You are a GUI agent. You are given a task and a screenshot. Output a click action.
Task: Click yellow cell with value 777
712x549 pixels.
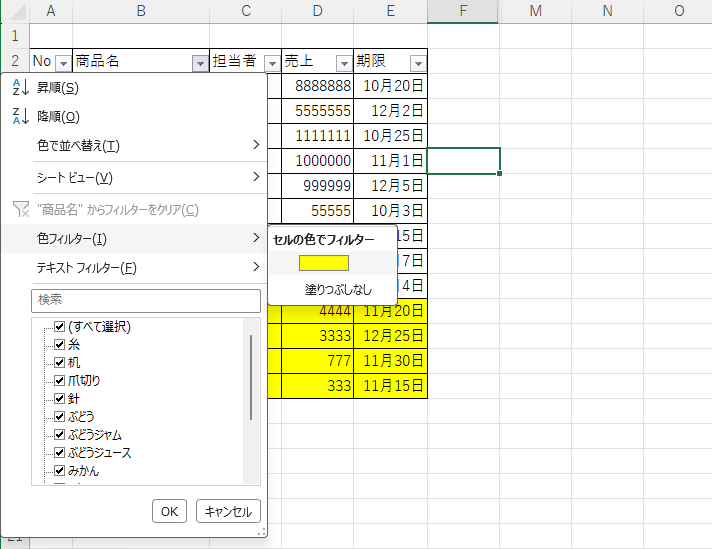pos(317,361)
